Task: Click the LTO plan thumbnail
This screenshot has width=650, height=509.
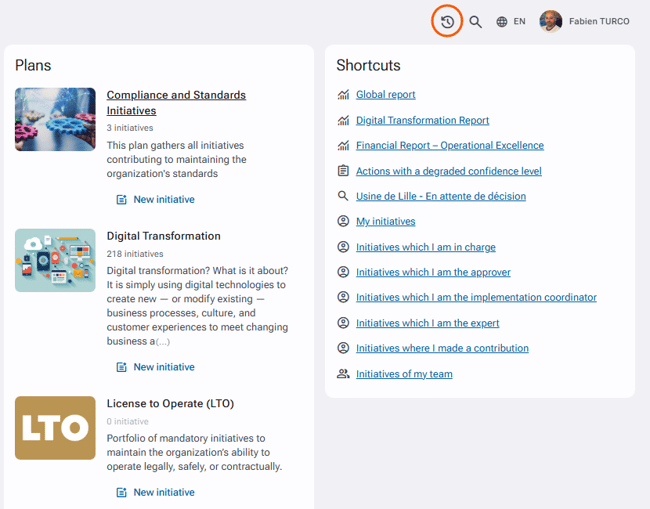Action: (55, 428)
